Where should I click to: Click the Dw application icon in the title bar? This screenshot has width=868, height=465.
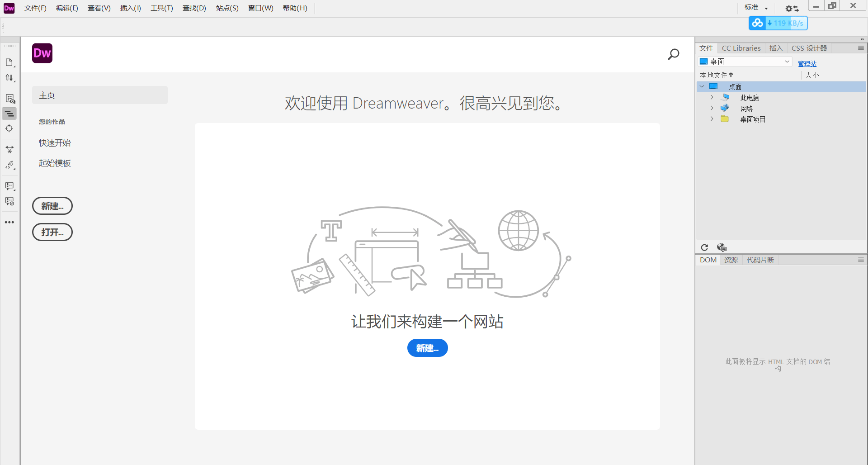9,8
